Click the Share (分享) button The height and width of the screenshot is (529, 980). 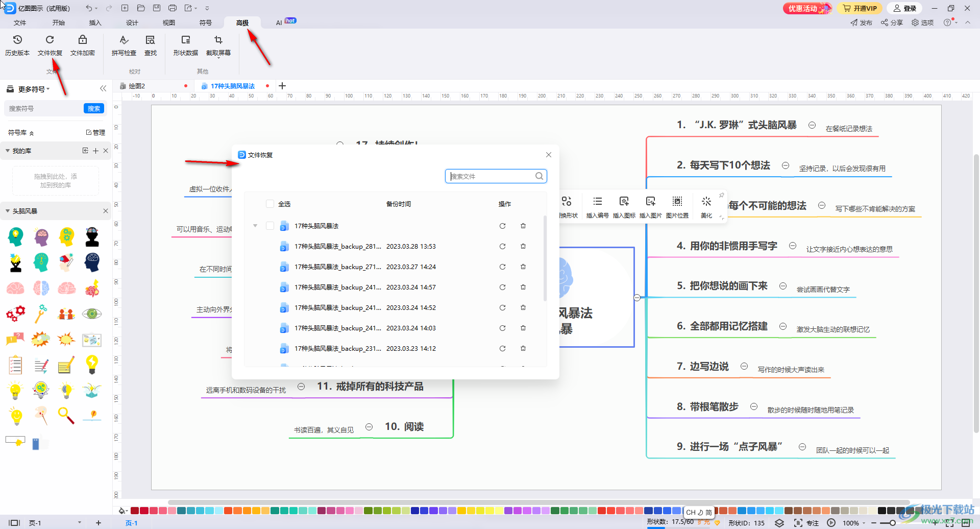click(x=892, y=22)
